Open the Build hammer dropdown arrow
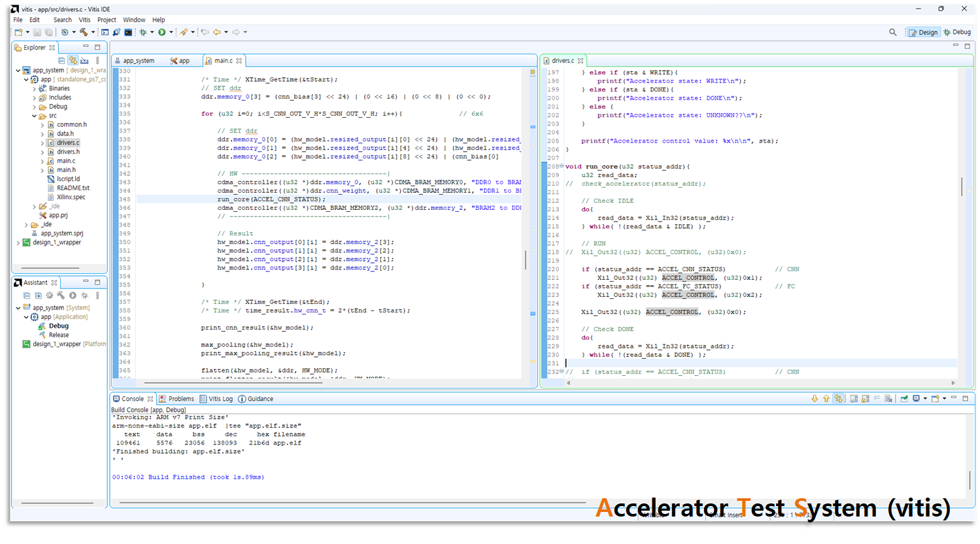 (x=93, y=32)
